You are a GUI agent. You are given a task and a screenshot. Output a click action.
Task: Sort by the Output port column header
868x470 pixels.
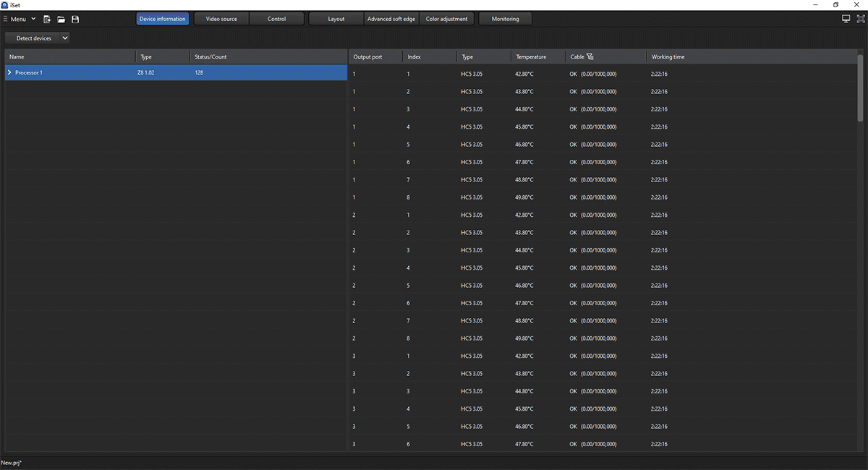375,56
